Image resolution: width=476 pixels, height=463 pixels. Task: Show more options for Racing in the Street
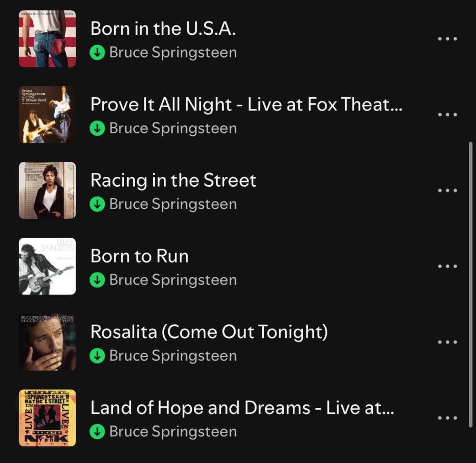(447, 191)
